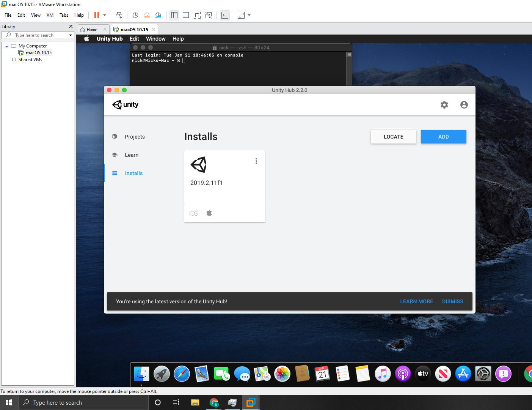The image size is (532, 410).
Task: Toggle VMware library sidebar view icon
Action: (x=174, y=15)
